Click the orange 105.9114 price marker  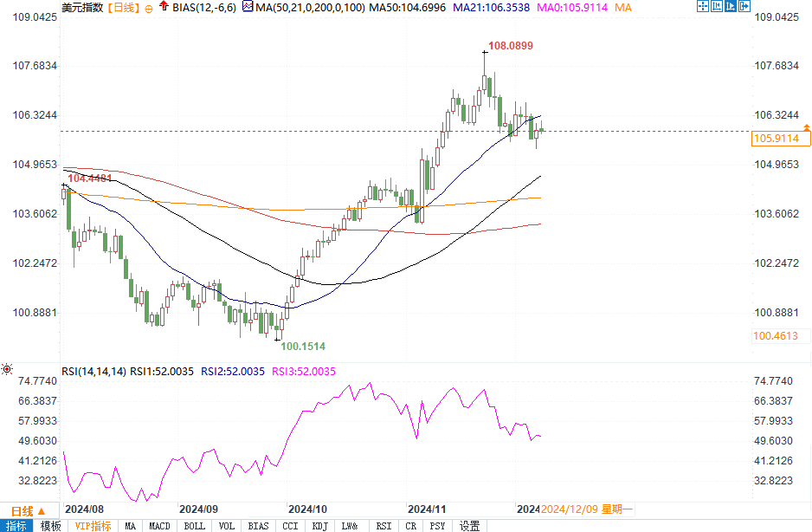(776, 138)
